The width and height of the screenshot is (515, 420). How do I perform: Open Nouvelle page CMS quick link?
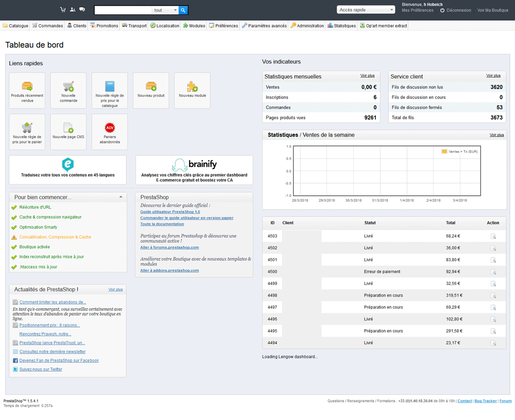pos(68,132)
